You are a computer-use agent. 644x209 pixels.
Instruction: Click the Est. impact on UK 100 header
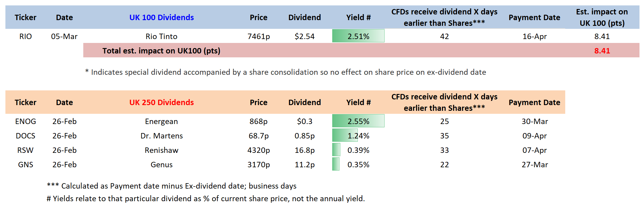[x=602, y=17]
